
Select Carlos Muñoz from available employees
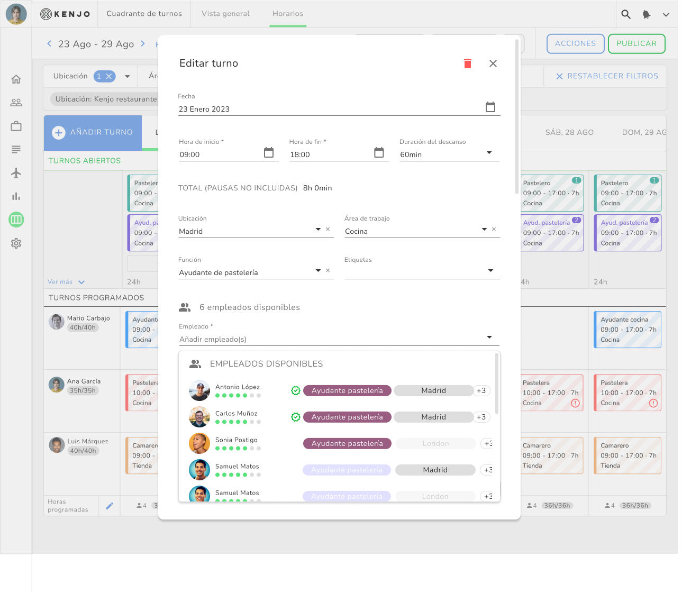coord(340,417)
